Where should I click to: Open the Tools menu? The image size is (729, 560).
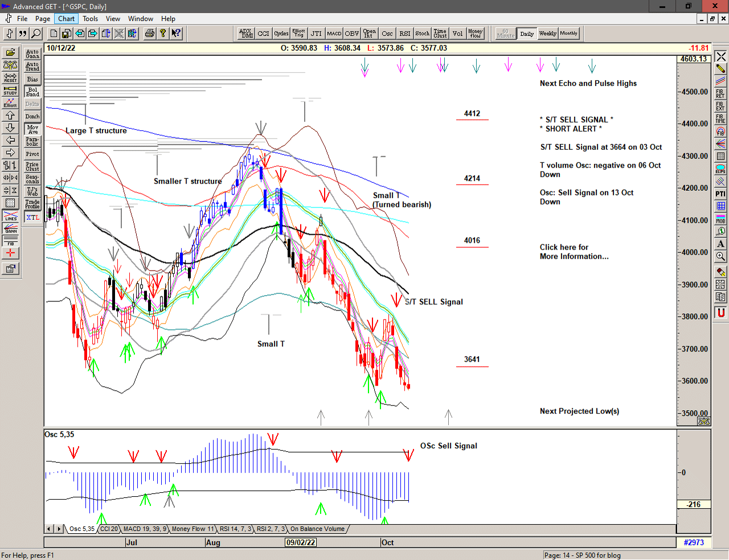[90, 19]
